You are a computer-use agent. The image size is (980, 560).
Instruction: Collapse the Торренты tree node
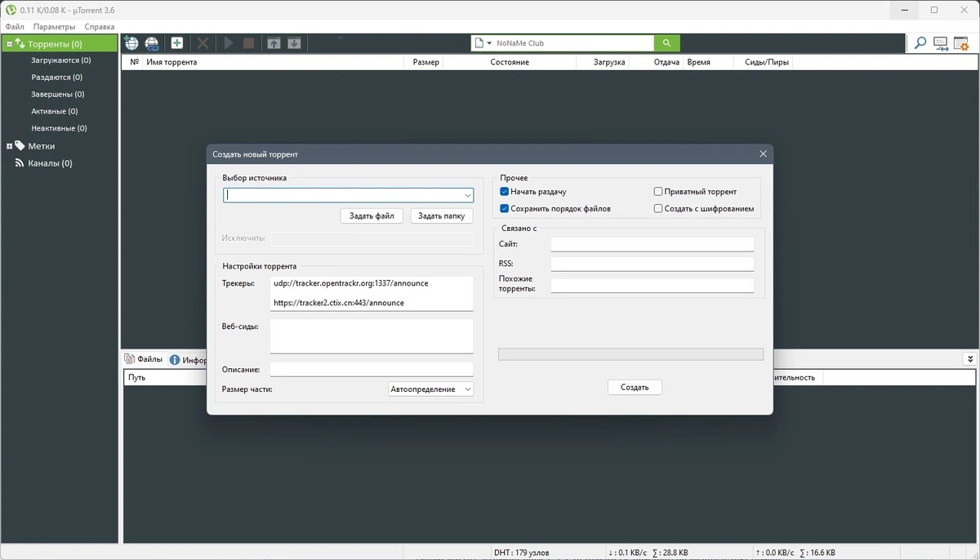pyautogui.click(x=9, y=44)
